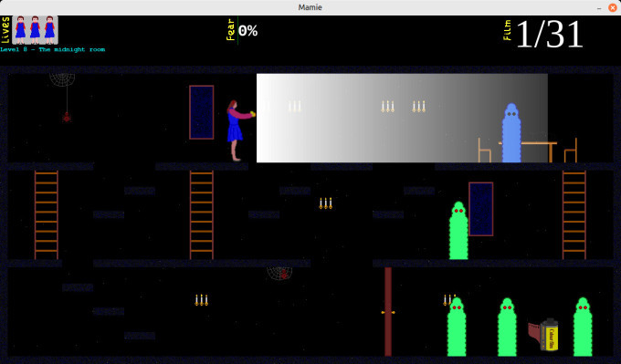Click the candelabra behind the bottom-floor green ghost
This screenshot has height=364, width=621.
pyautogui.click(x=448, y=300)
